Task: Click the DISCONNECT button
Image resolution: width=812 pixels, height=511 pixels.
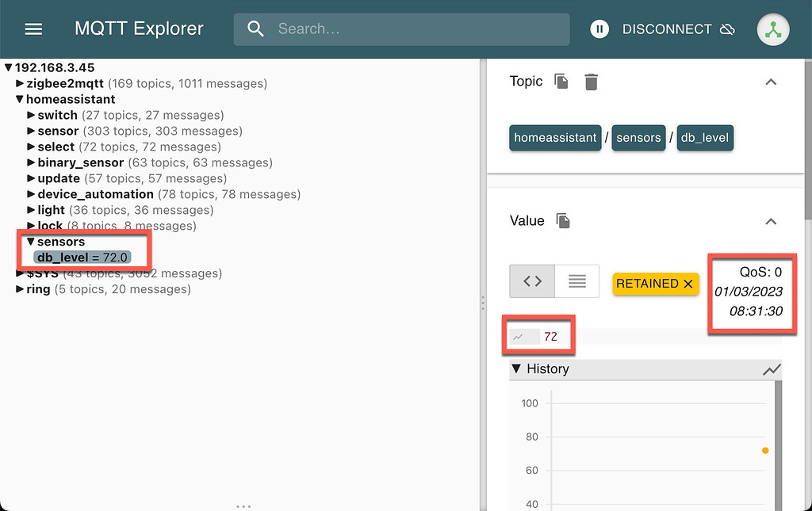Action: point(679,29)
